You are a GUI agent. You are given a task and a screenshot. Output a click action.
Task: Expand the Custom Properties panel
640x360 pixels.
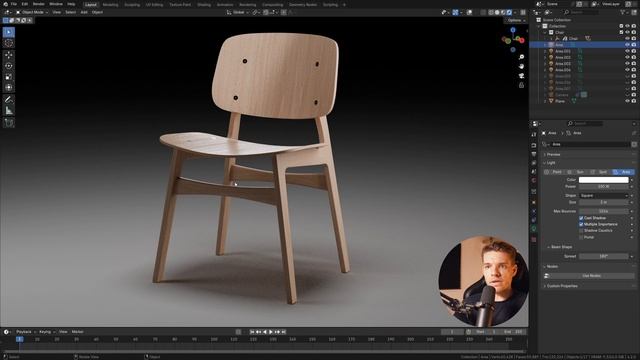pos(561,286)
